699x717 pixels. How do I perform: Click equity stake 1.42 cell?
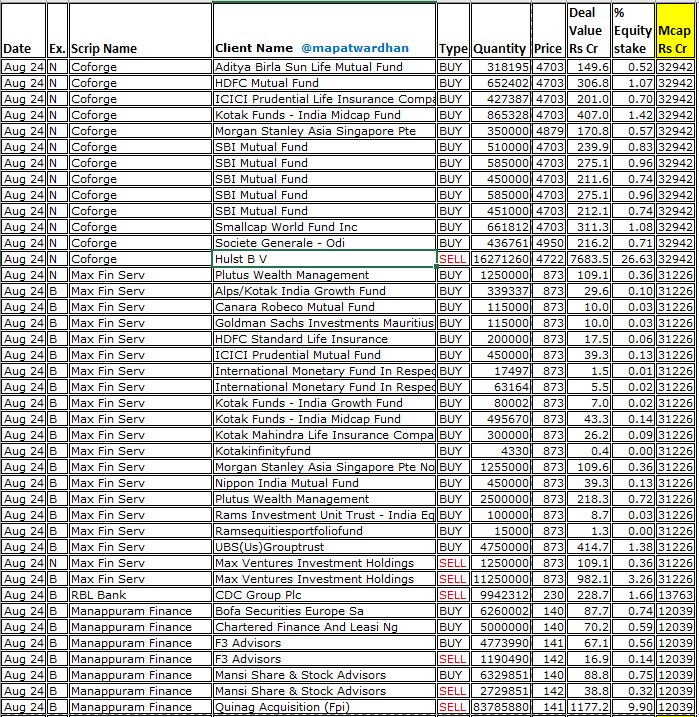[633, 115]
